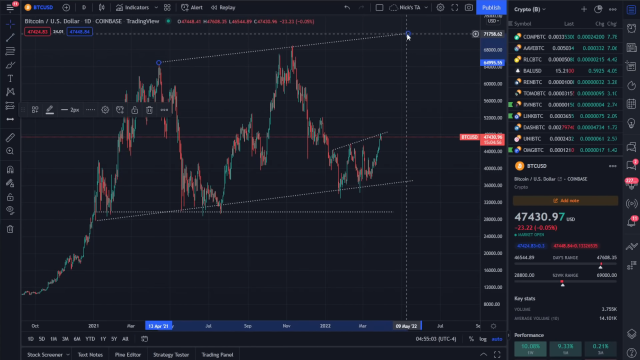
Task: Open the Strategy Tester tab
Action: coord(171,355)
